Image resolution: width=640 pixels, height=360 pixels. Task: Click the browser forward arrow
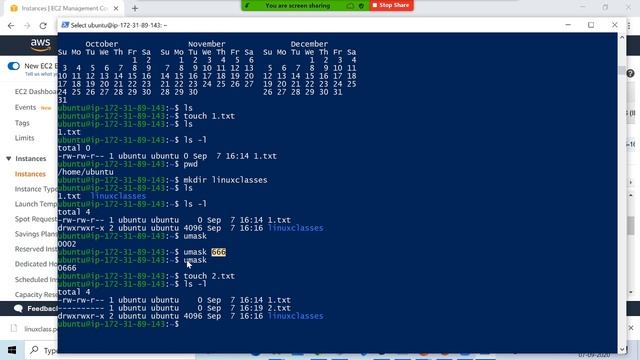27,26
